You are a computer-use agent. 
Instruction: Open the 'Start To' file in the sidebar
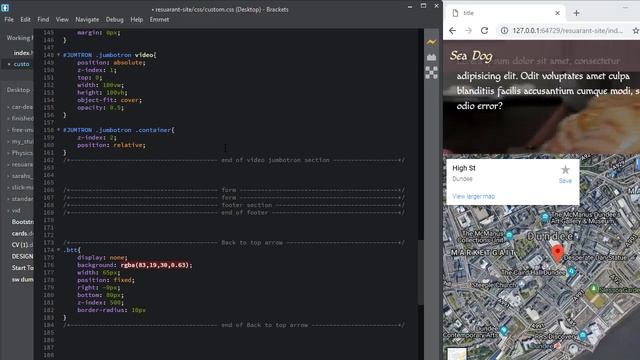[22, 268]
